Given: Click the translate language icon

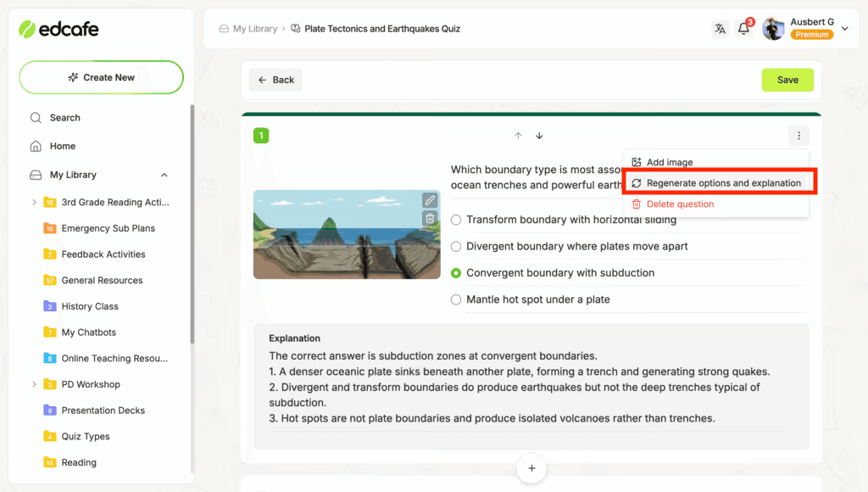Looking at the screenshot, I should (x=720, y=29).
